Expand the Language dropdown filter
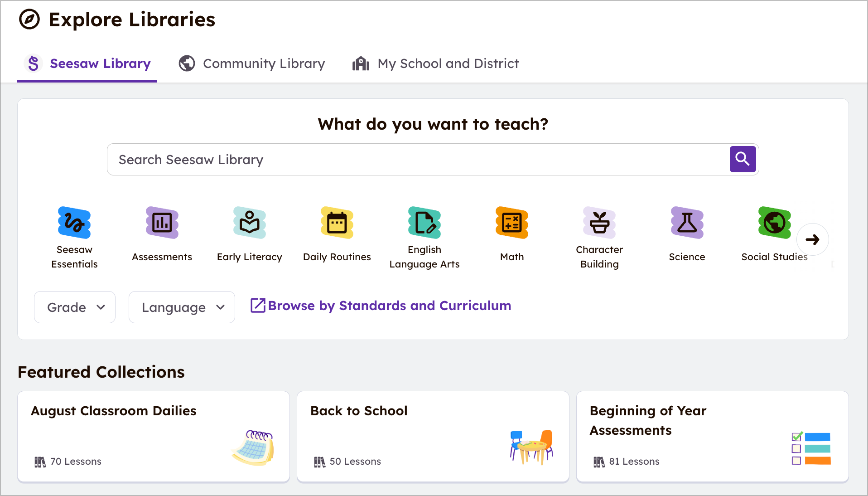The width and height of the screenshot is (868, 496). [182, 307]
